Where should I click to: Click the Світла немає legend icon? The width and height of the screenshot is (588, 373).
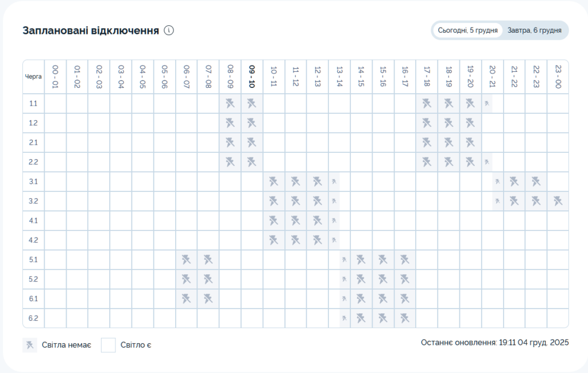click(30, 345)
